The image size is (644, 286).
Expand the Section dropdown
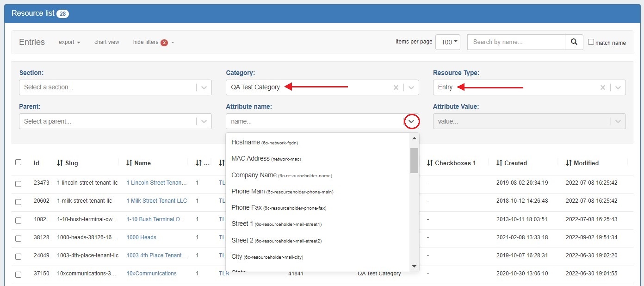[x=204, y=87]
